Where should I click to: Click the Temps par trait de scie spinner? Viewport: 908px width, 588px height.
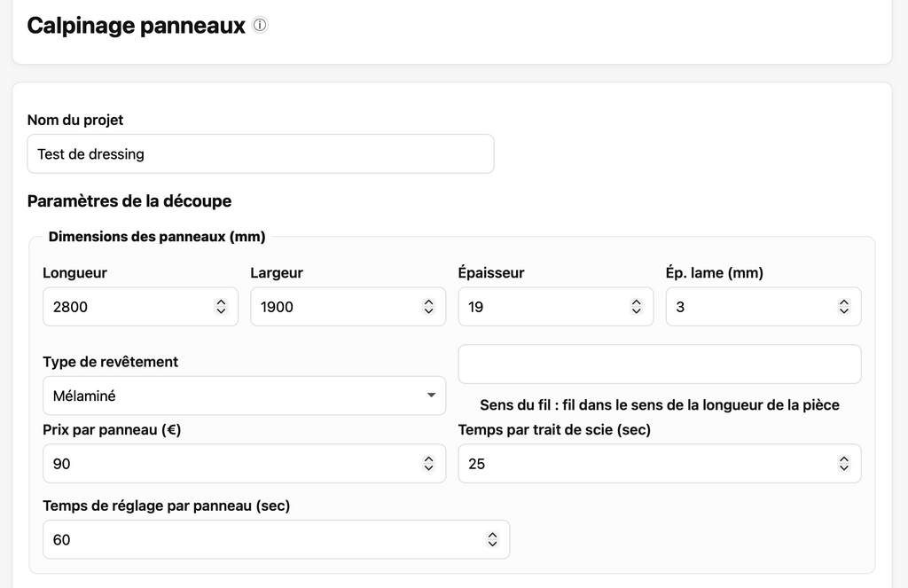tap(843, 464)
